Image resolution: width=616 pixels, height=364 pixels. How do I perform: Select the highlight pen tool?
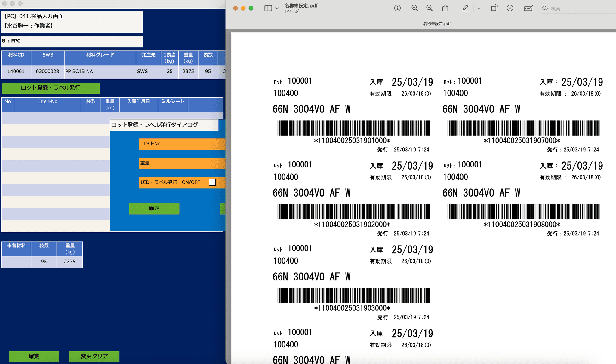465,8
